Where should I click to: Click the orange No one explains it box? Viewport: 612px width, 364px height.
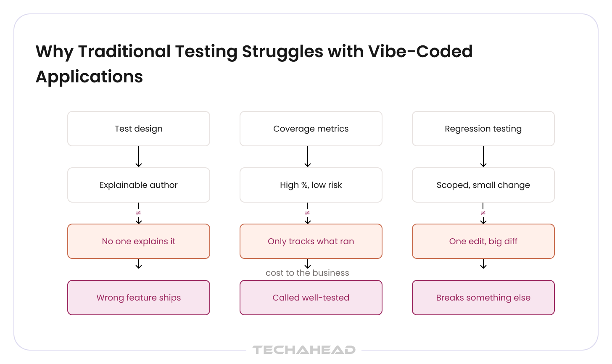pyautogui.click(x=139, y=241)
